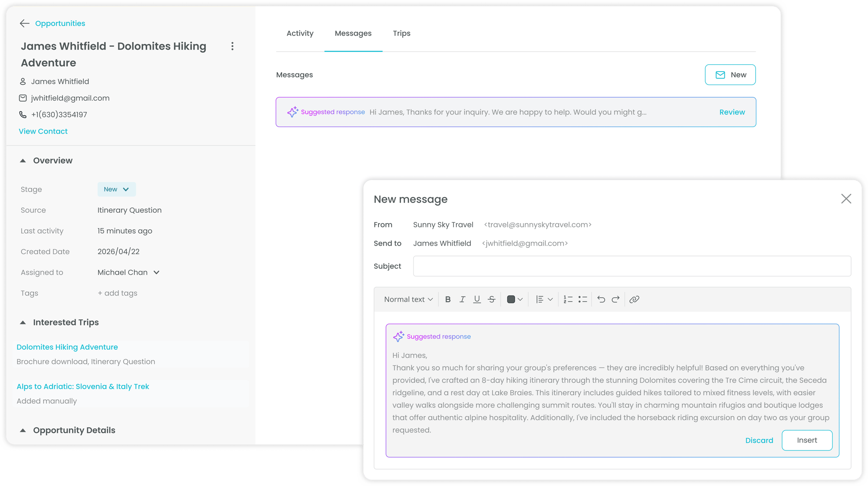This screenshot has height=486, width=868.
Task: Switch to the Activity tab
Action: 300,33
